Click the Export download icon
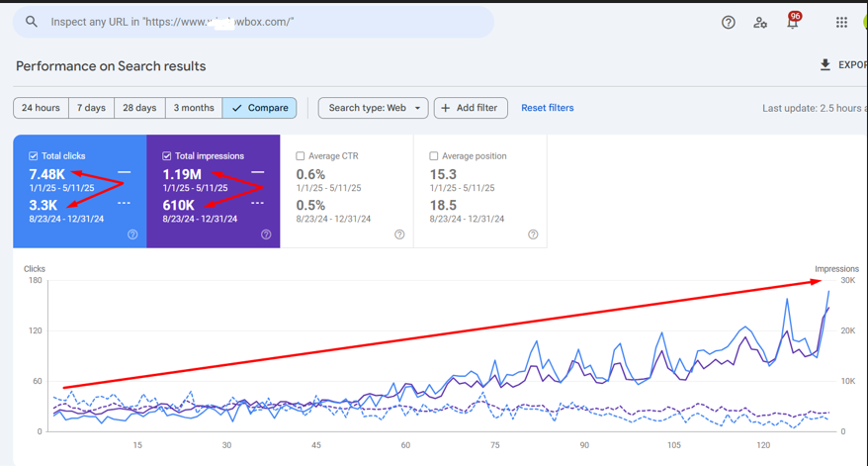This screenshot has width=868, height=466. [x=825, y=65]
